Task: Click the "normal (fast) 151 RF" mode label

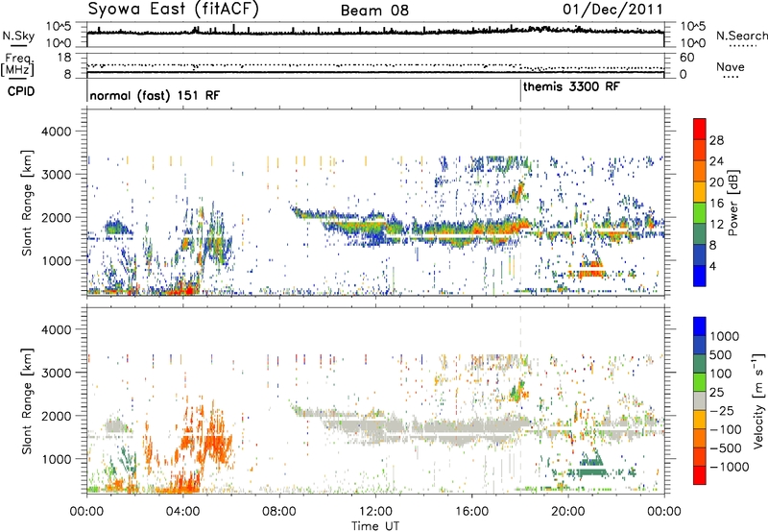Action: [155, 95]
